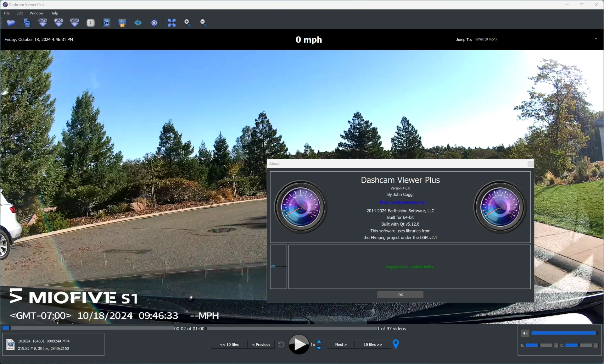Click the 'By John Coggi' line

pyautogui.click(x=400, y=195)
